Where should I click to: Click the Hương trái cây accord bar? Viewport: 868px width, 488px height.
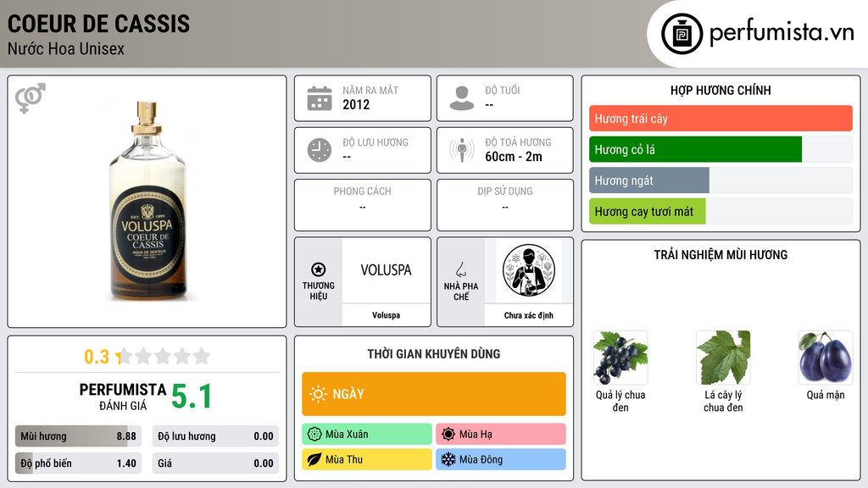click(x=721, y=119)
